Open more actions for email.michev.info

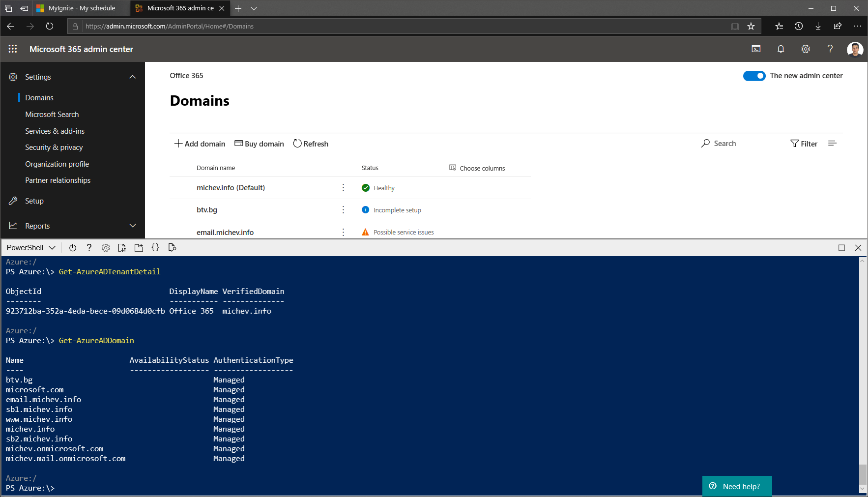click(x=343, y=232)
